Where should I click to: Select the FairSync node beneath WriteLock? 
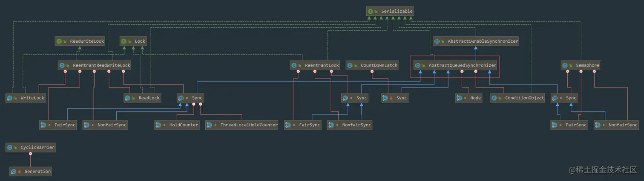57,125
